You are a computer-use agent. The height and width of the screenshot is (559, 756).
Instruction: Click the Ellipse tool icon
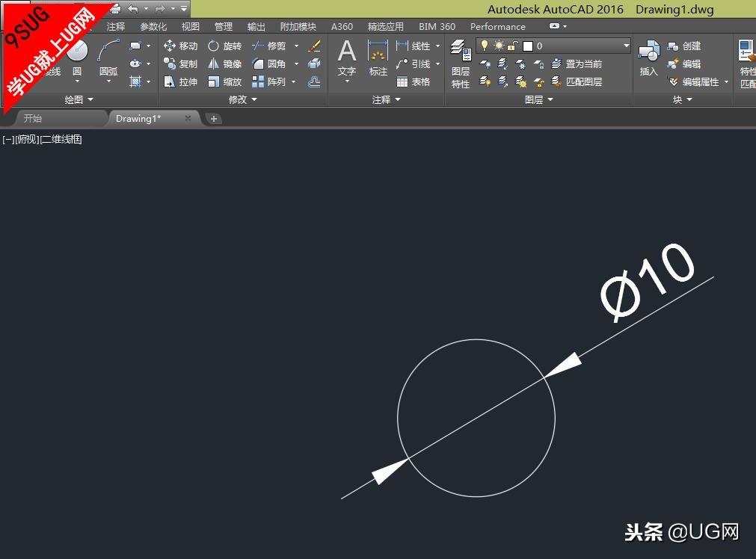[135, 64]
